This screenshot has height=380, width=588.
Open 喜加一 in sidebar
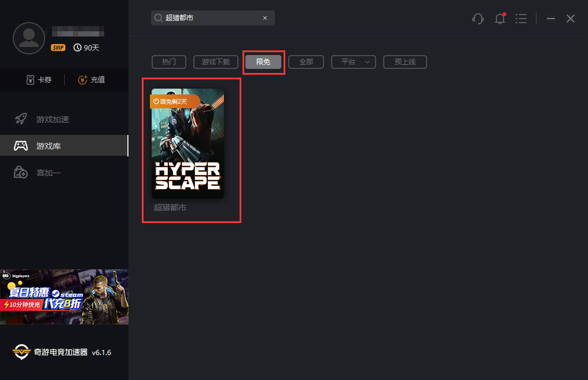coord(49,173)
